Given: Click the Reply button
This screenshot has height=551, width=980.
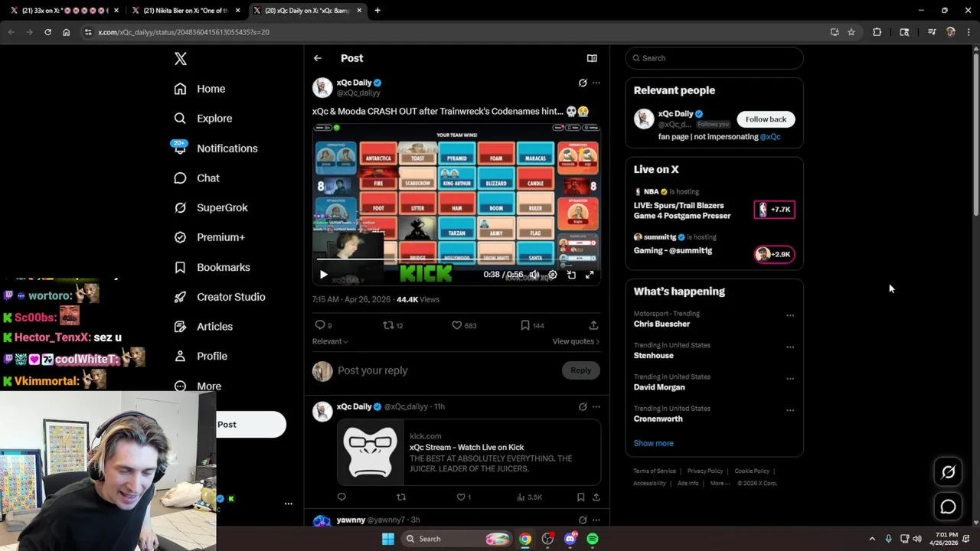Looking at the screenshot, I should click(580, 370).
